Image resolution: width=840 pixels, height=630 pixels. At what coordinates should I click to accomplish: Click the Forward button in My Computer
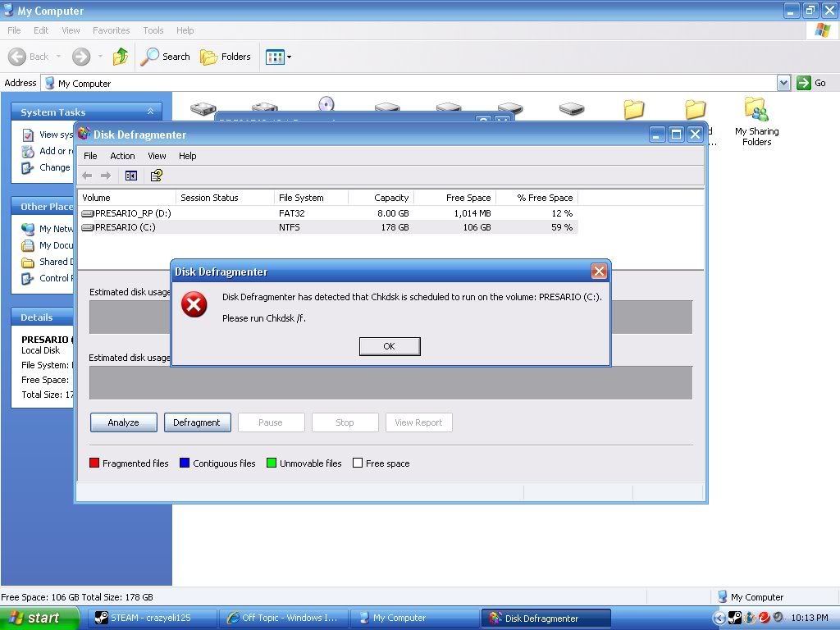(81, 57)
